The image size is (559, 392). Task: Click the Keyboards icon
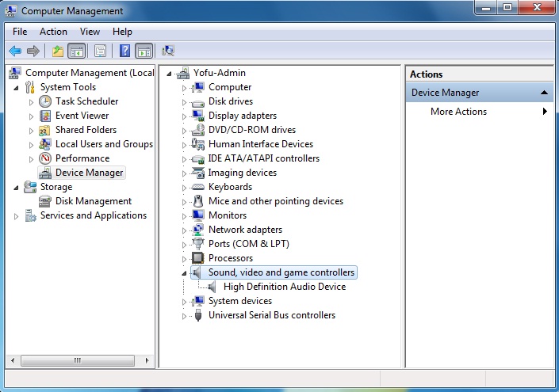198,187
